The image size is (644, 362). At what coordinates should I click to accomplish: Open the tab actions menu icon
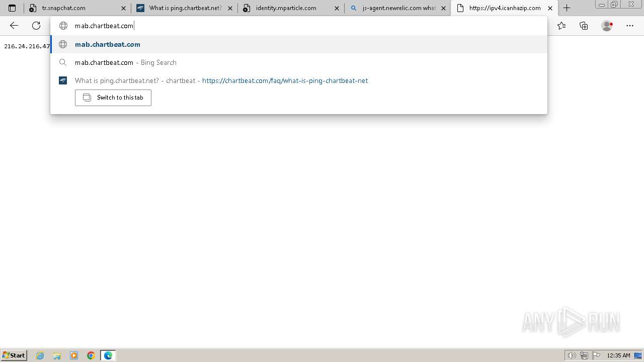(12, 8)
